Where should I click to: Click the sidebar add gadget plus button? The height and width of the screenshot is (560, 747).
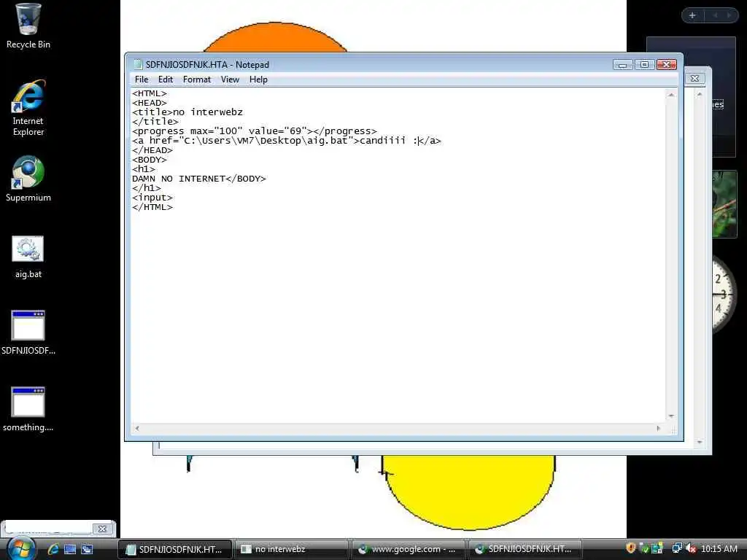pos(693,15)
